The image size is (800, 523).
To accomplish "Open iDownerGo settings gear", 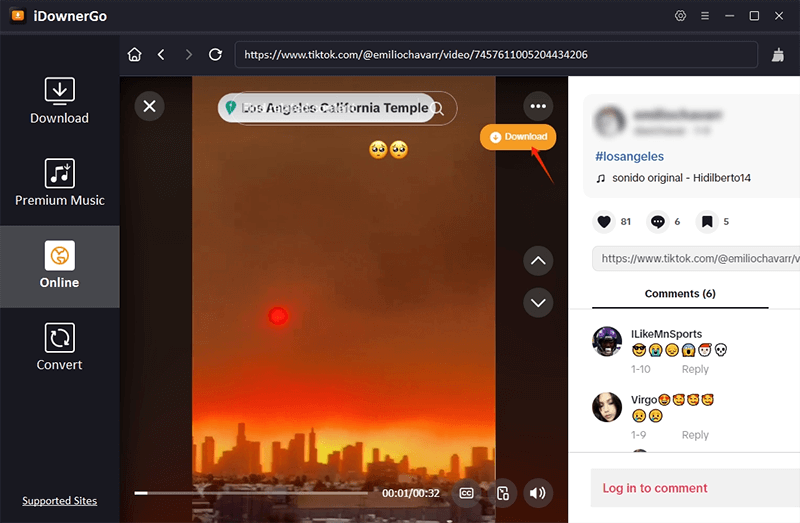I will (x=680, y=16).
